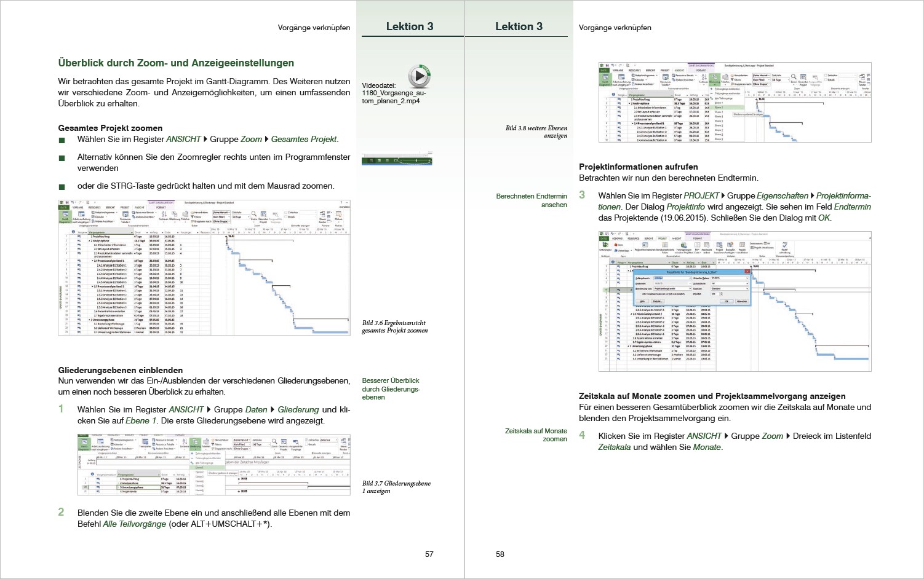Screen dimensions: 924x579
Task: Click Gesamtes Projekt icon in Bild 3.6 ribbon
Action: [x=263, y=215]
